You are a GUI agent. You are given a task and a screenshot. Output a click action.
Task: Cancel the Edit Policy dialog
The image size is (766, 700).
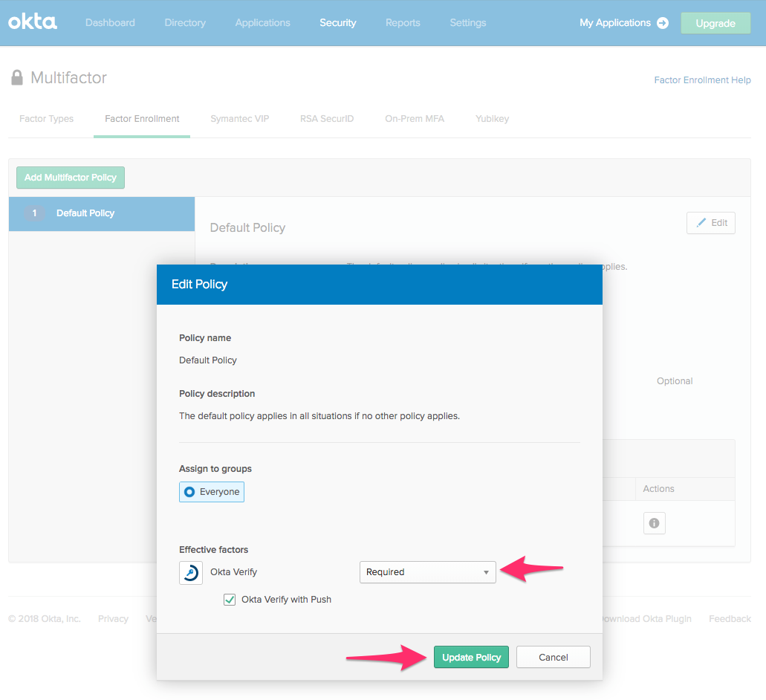553,657
